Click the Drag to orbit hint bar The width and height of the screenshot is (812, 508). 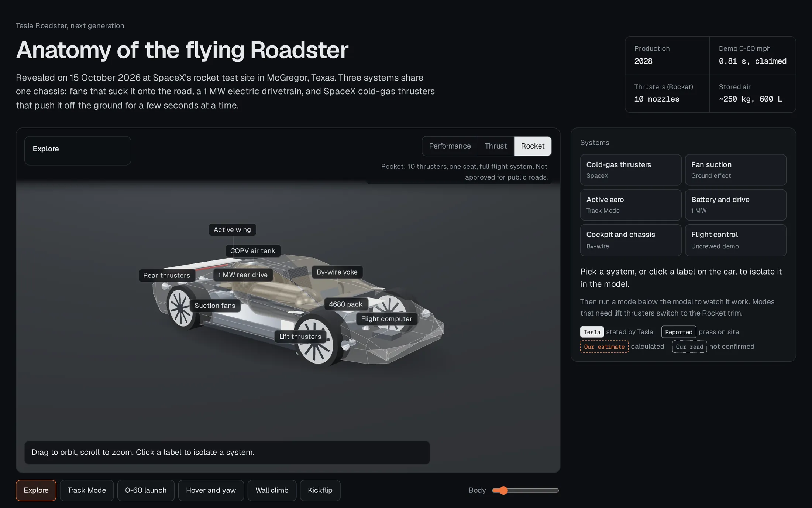click(227, 453)
